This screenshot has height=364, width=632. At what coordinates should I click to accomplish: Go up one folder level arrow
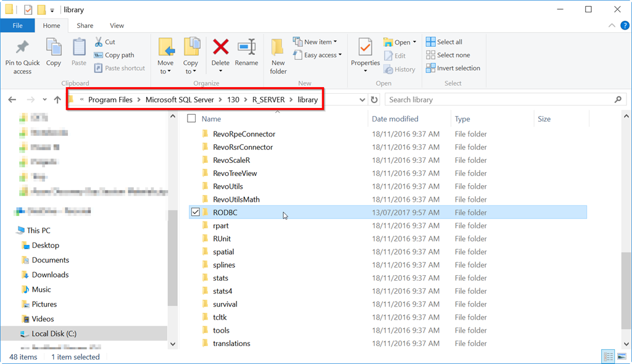57,99
